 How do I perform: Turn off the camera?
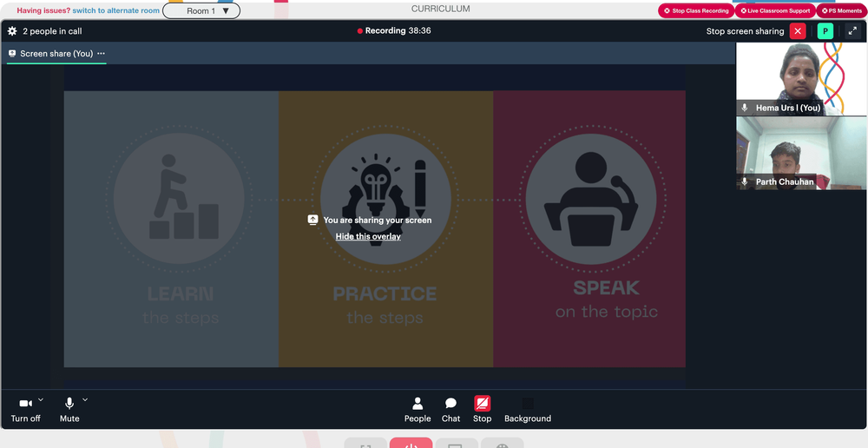click(x=25, y=409)
